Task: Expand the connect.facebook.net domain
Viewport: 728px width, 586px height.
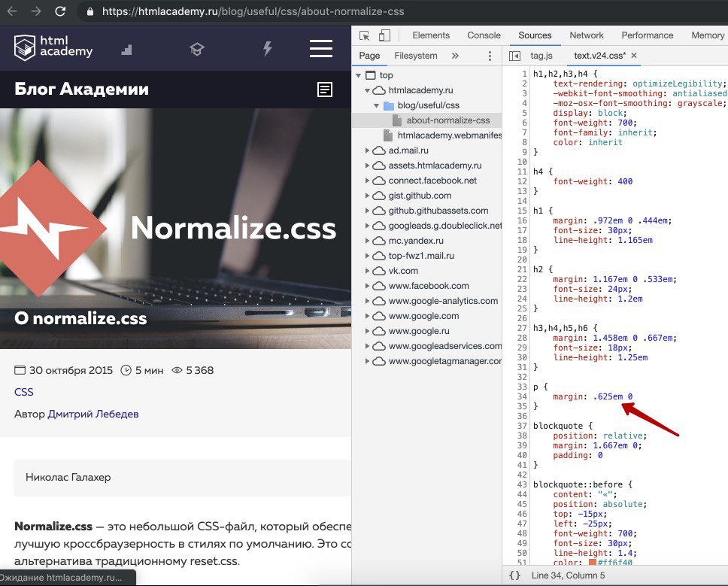Action: click(x=367, y=181)
